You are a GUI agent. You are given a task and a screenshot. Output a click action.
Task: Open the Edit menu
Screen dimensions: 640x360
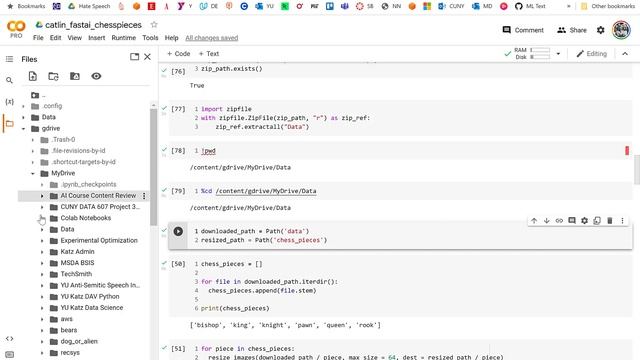pos(56,38)
